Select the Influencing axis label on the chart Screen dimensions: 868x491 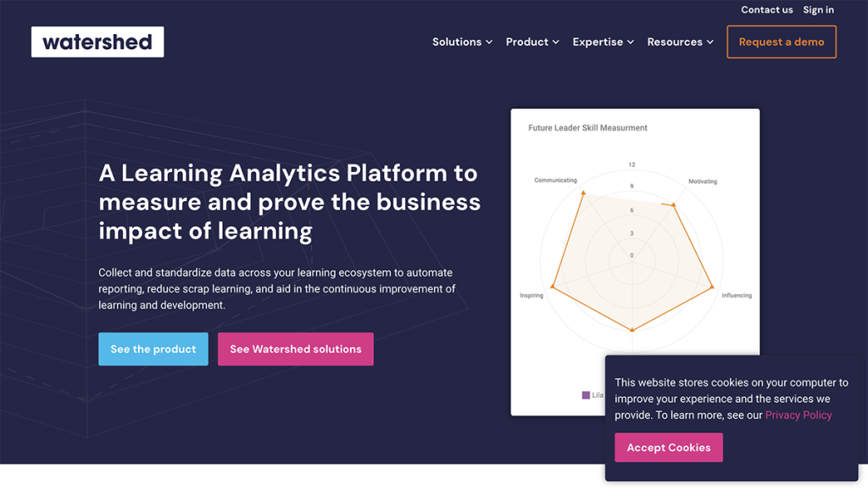coord(737,294)
